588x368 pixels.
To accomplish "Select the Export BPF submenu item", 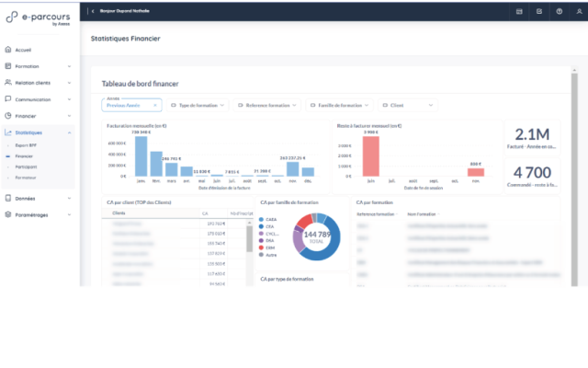I will coord(26,145).
